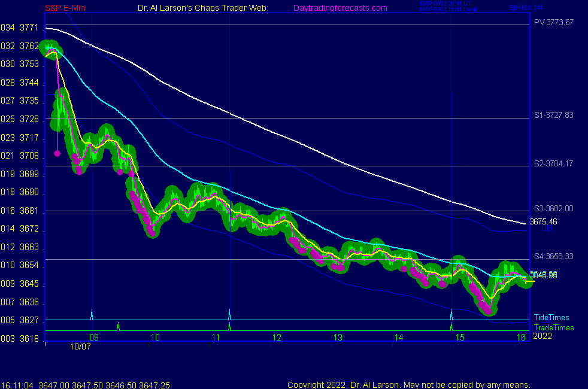
Task: Click the "13" hour label on time axis
Action: tap(338, 338)
